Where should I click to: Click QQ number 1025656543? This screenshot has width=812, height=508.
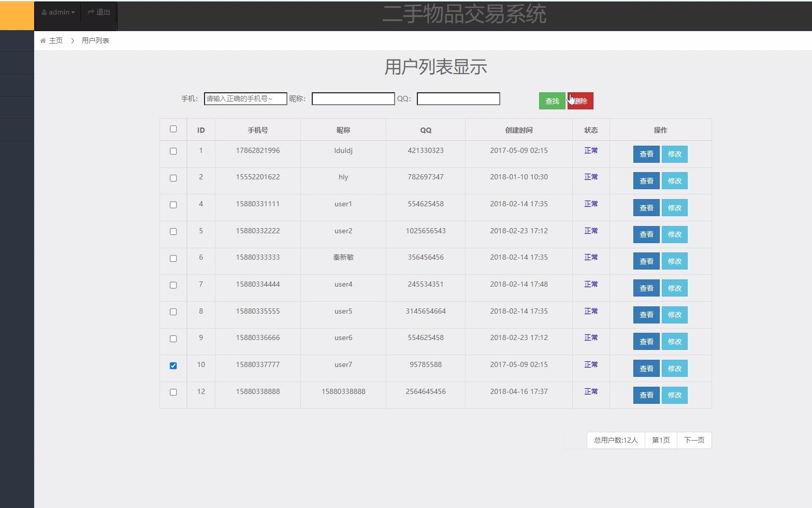(426, 231)
